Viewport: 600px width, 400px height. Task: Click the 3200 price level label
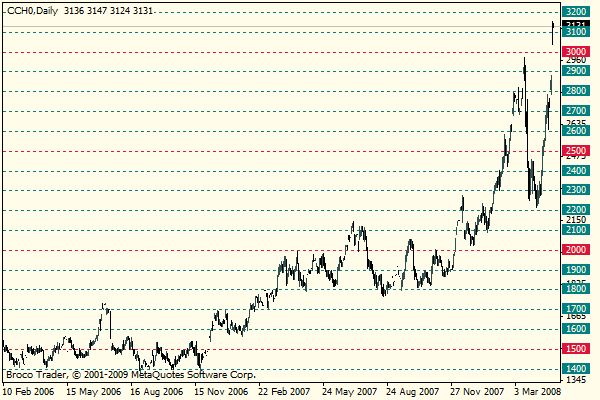(576, 11)
